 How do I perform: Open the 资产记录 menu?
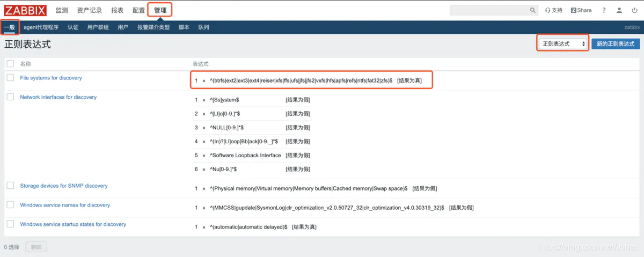click(x=89, y=10)
